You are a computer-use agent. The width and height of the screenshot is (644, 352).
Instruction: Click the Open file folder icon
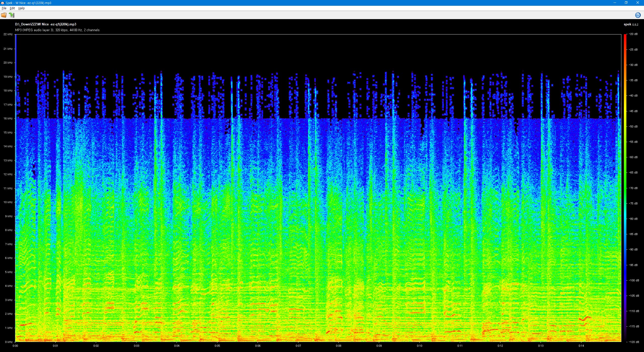point(4,15)
